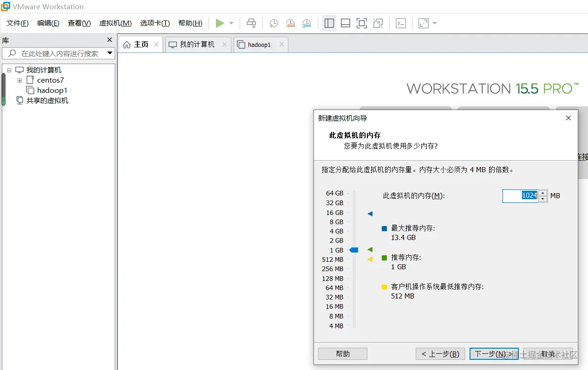Viewport: 588px width, 370px height.
Task: Open the library search dropdown arrow
Action: coord(110,53)
